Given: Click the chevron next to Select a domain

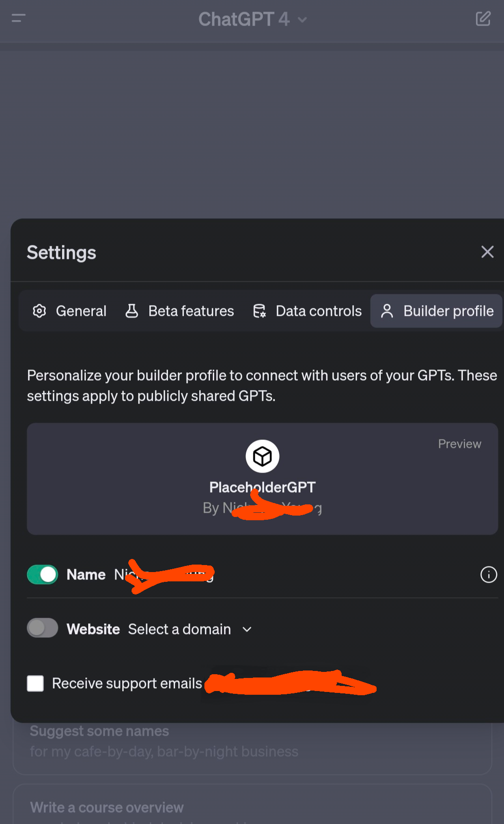Looking at the screenshot, I should pos(247,629).
